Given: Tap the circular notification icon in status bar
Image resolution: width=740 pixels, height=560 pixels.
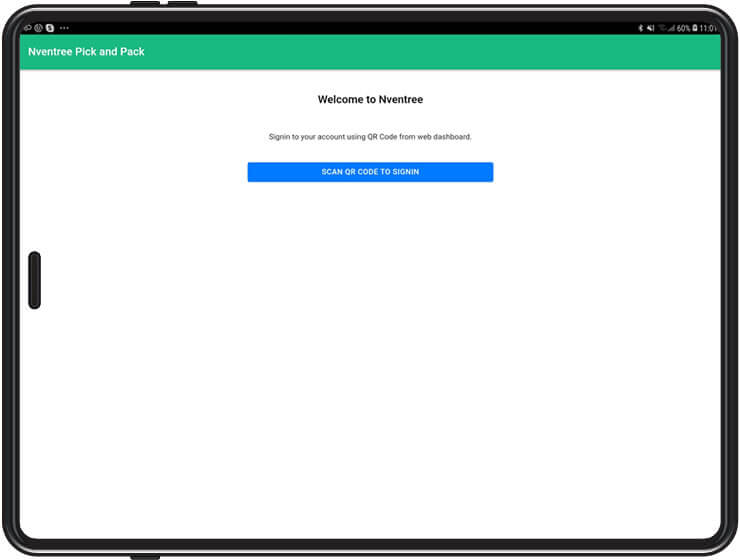Looking at the screenshot, I should pyautogui.click(x=38, y=28).
